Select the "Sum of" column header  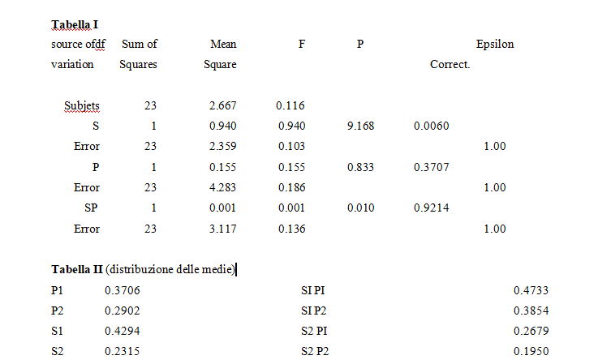click(x=139, y=44)
